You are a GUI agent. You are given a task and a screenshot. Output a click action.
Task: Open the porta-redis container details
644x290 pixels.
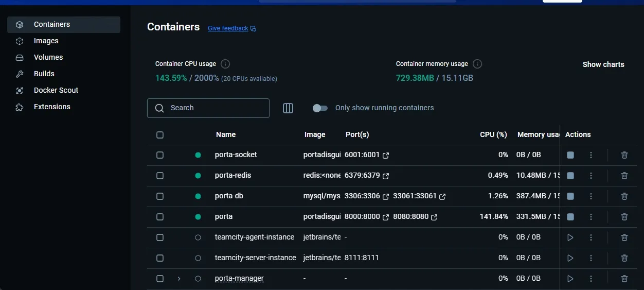[232, 175]
